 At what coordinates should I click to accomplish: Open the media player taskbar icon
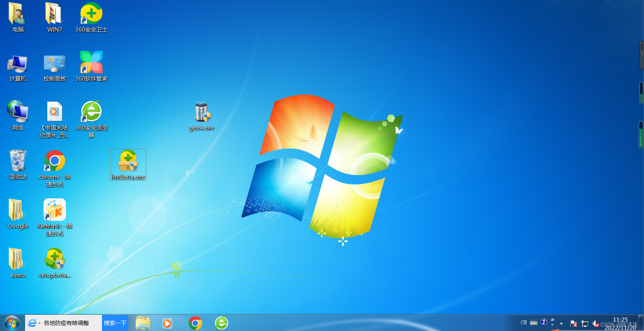click(168, 323)
